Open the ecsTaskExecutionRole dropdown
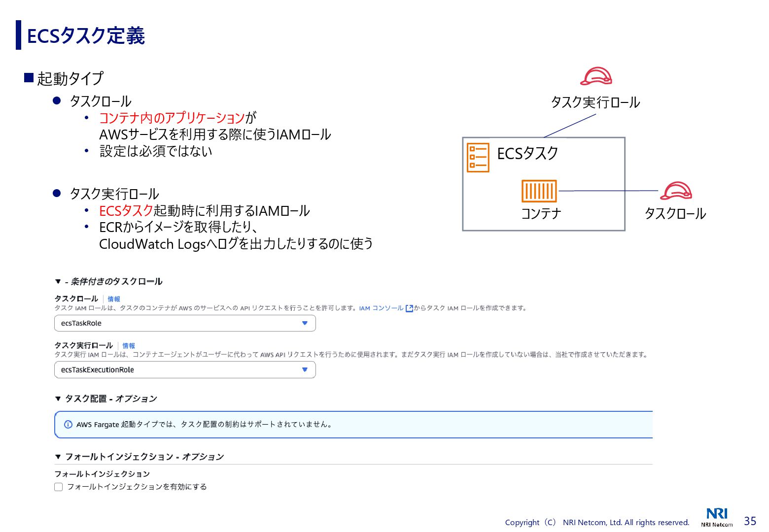This screenshot has height=532, width=769. [x=185, y=370]
